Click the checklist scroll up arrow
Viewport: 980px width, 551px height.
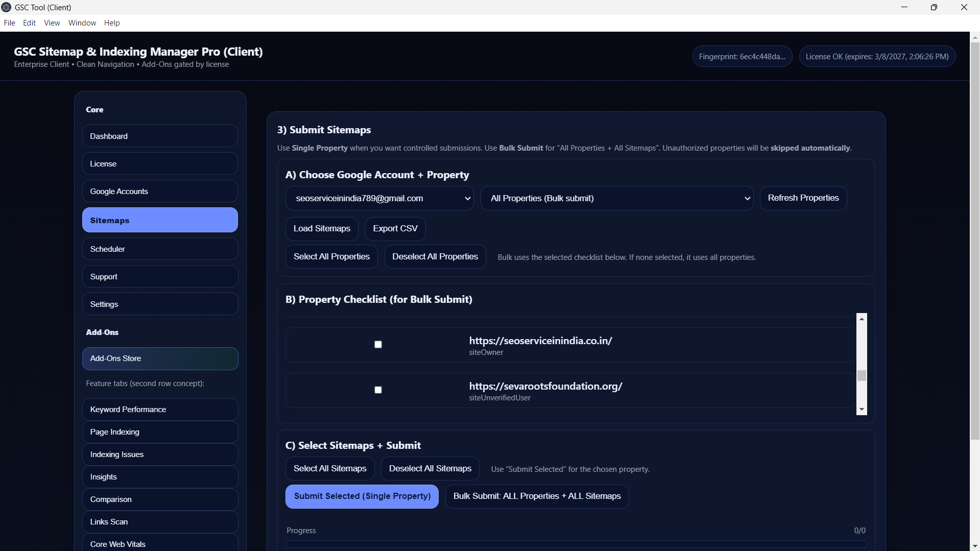click(862, 319)
